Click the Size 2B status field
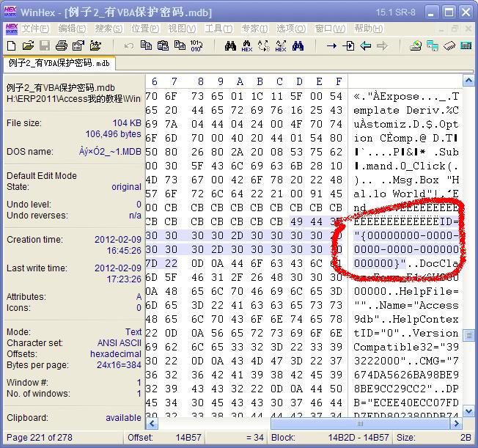This screenshot has width=478, height=448. (433, 438)
